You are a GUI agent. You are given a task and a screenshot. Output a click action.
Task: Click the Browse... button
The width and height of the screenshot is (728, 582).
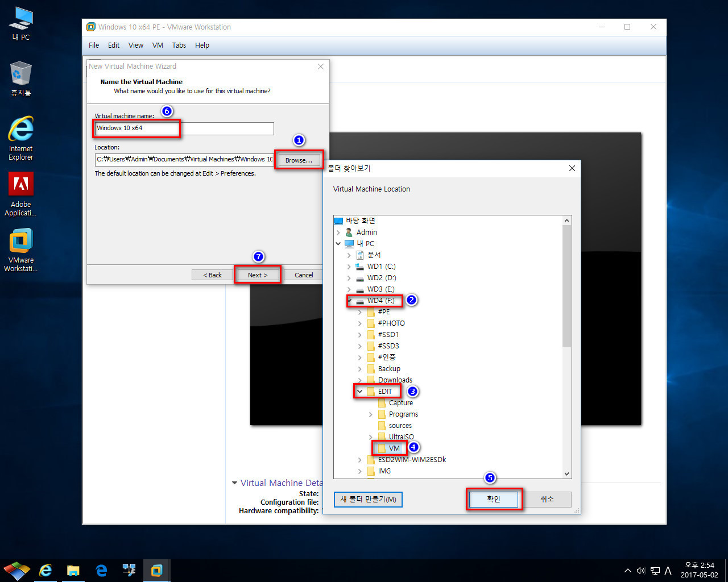tap(299, 160)
